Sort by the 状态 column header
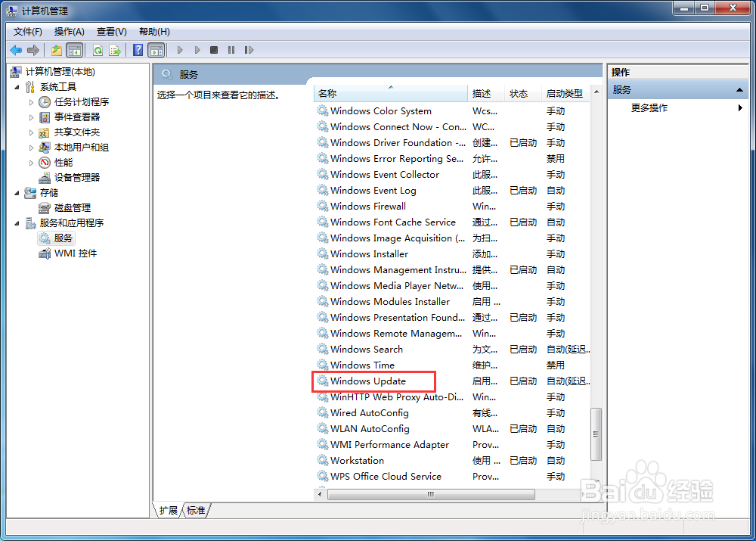The height and width of the screenshot is (541, 756). coord(523,94)
